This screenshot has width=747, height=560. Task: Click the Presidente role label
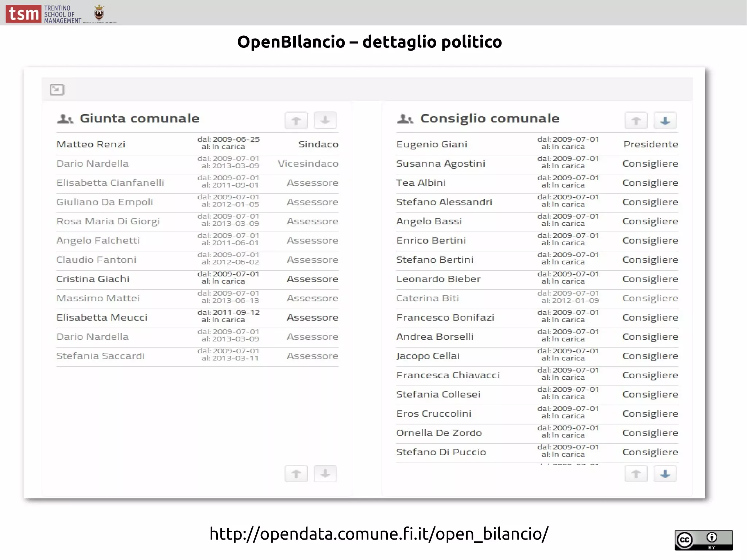(x=651, y=144)
